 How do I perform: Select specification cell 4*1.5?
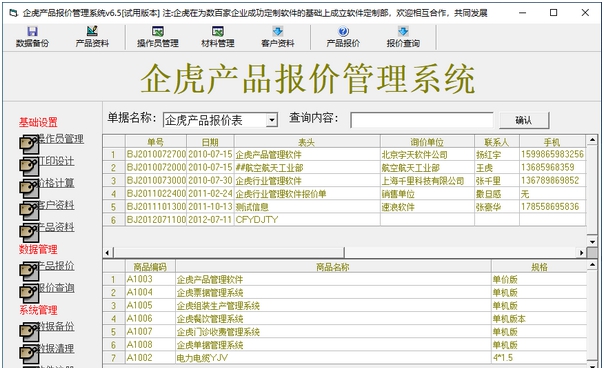pos(539,358)
